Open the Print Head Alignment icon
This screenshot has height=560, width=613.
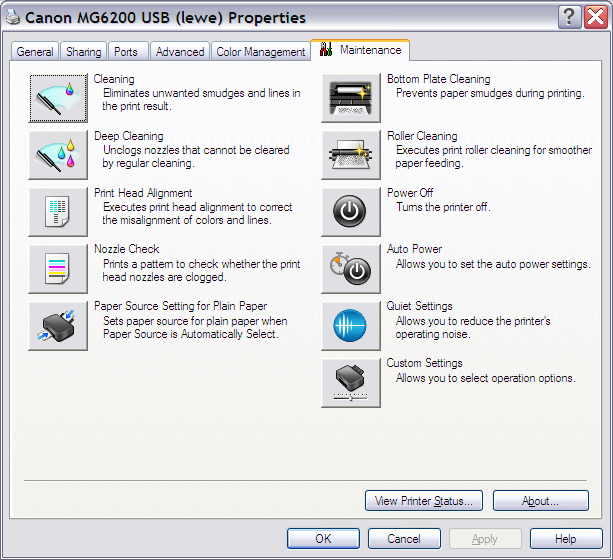58,212
